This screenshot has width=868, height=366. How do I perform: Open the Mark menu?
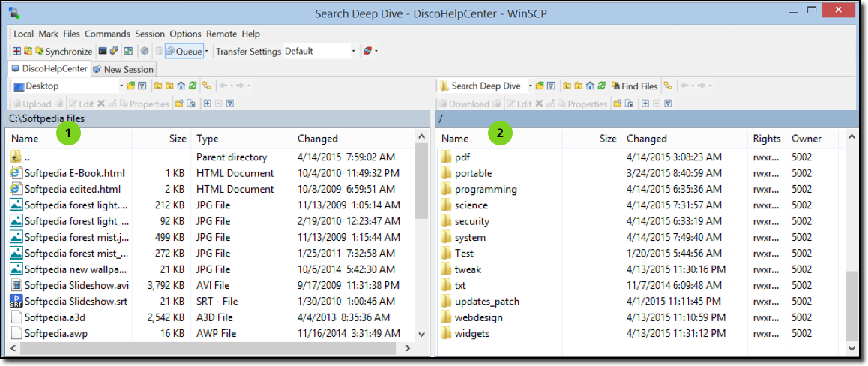pyautogui.click(x=49, y=34)
